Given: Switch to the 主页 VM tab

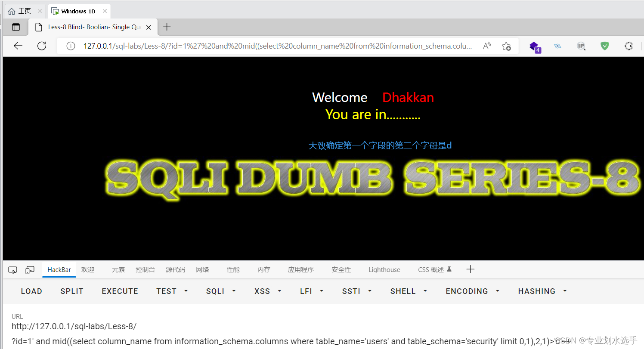Looking at the screenshot, I should pos(25,11).
